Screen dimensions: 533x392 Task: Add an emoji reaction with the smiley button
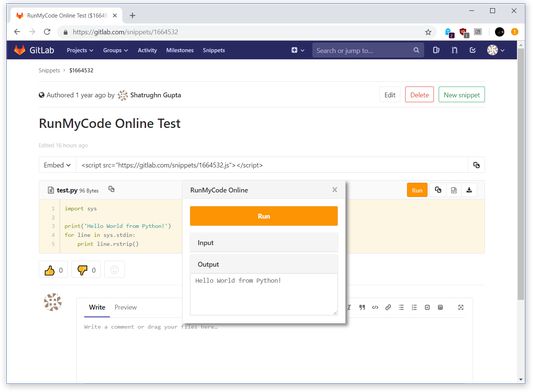(115, 270)
